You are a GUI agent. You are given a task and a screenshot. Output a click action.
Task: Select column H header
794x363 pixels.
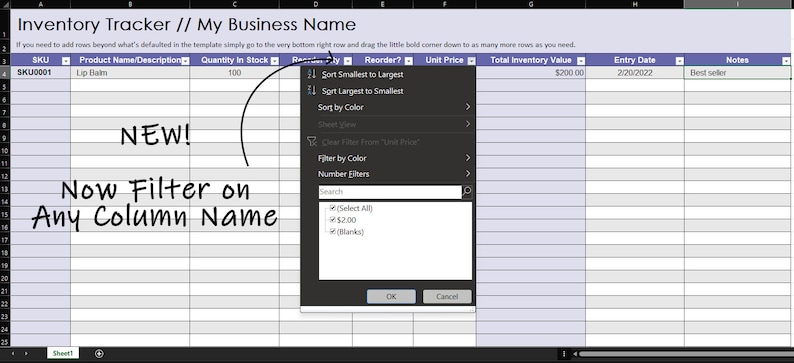coord(635,4)
